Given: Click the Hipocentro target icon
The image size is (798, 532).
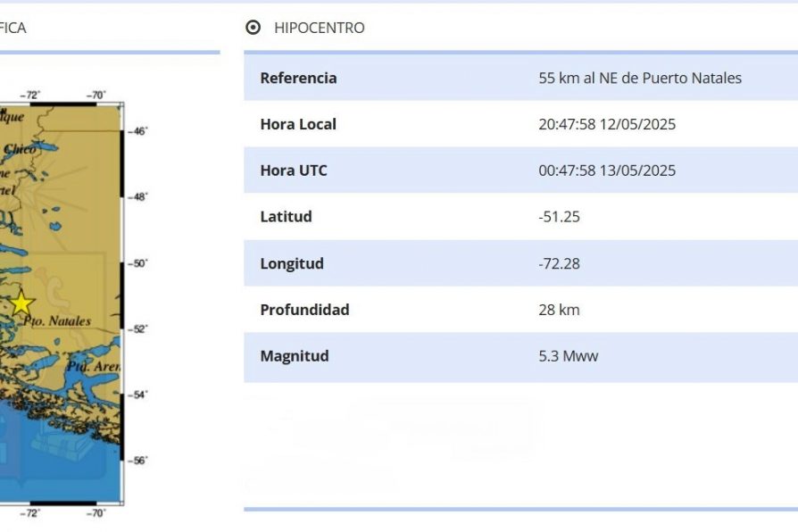Looking at the screenshot, I should (x=253, y=28).
